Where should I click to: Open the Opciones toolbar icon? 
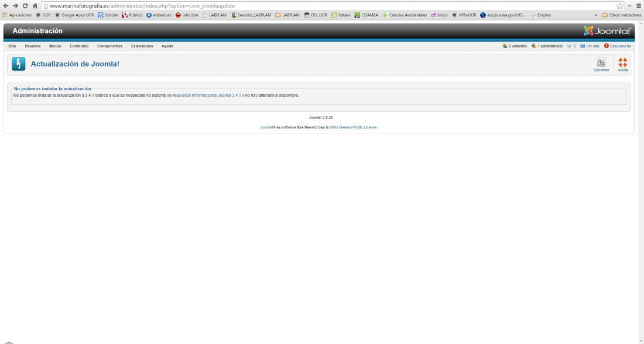tap(601, 65)
